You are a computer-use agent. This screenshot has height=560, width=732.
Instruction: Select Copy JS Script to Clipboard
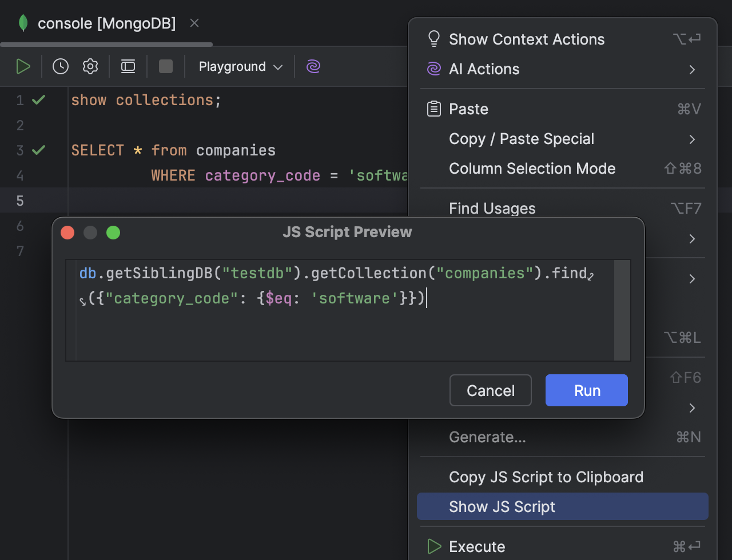point(546,477)
